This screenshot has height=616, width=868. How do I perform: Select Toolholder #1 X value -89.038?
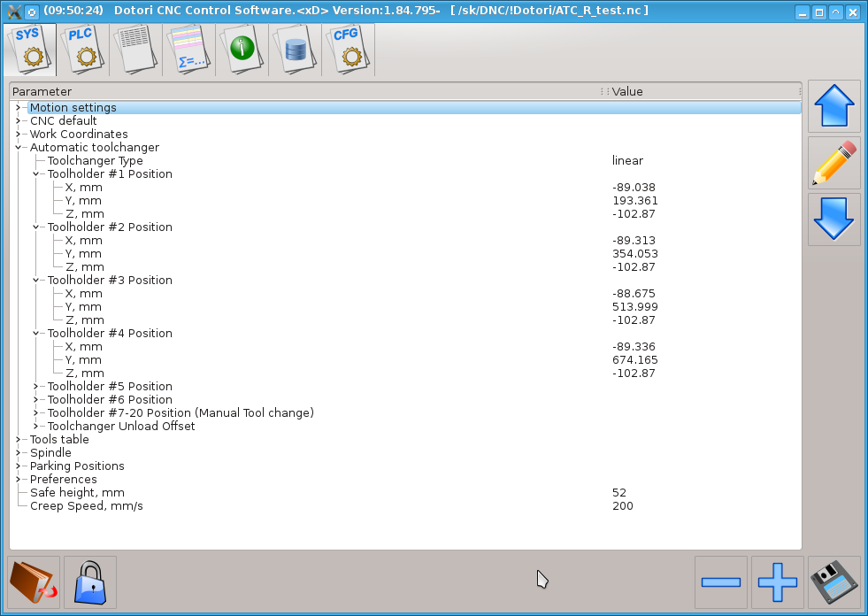[x=634, y=188]
